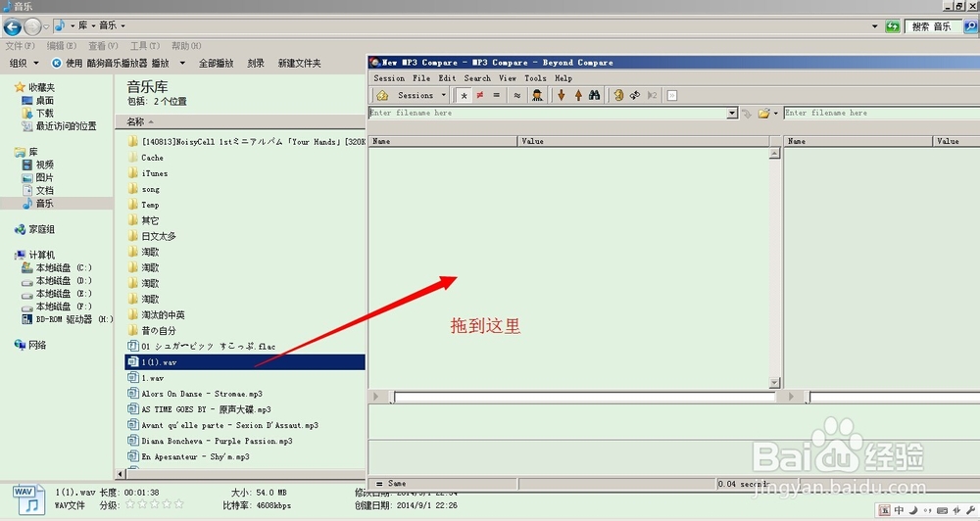The height and width of the screenshot is (521, 980).
Task: Select 本地磁盘 (D:)
Action: [x=58, y=281]
